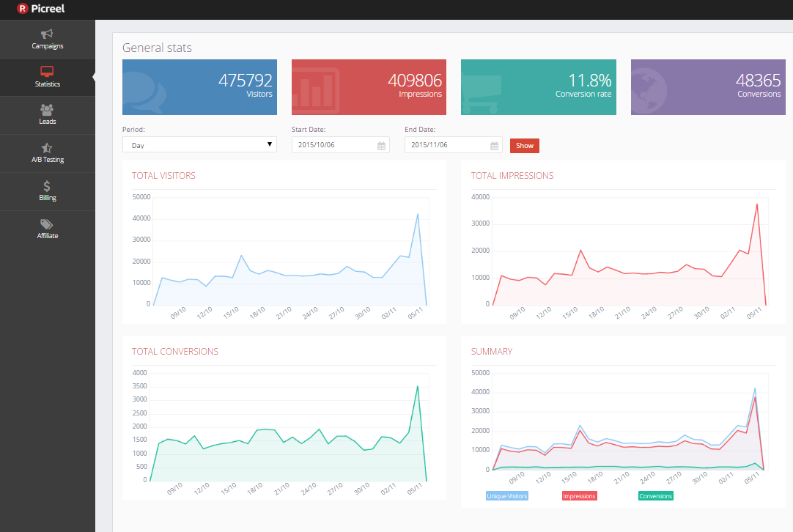Click the End Date field 2015/11/06
The image size is (793, 532).
click(453, 144)
